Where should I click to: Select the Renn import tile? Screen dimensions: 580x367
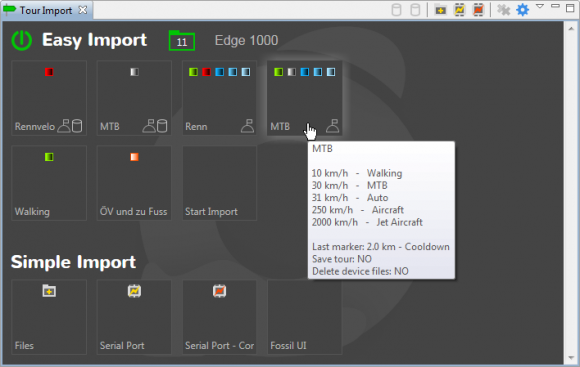tap(219, 98)
